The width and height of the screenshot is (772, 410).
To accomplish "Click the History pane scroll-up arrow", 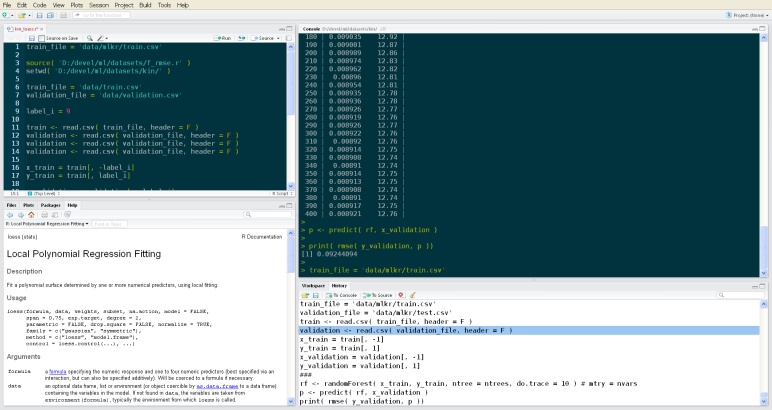I will [x=764, y=304].
